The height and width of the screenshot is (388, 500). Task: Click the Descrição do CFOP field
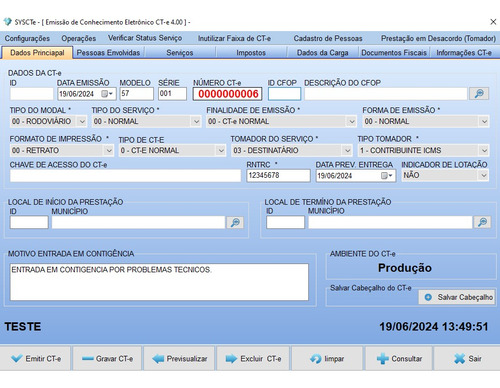pyautogui.click(x=386, y=94)
